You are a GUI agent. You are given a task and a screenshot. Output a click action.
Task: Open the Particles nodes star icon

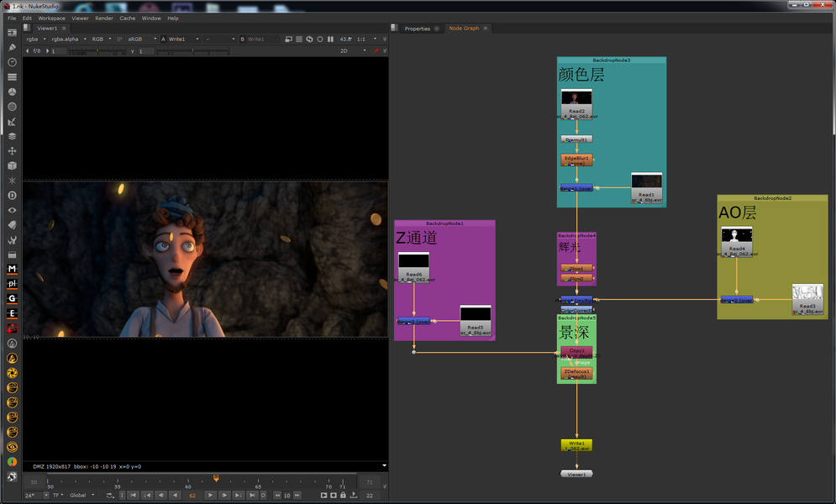[12, 181]
